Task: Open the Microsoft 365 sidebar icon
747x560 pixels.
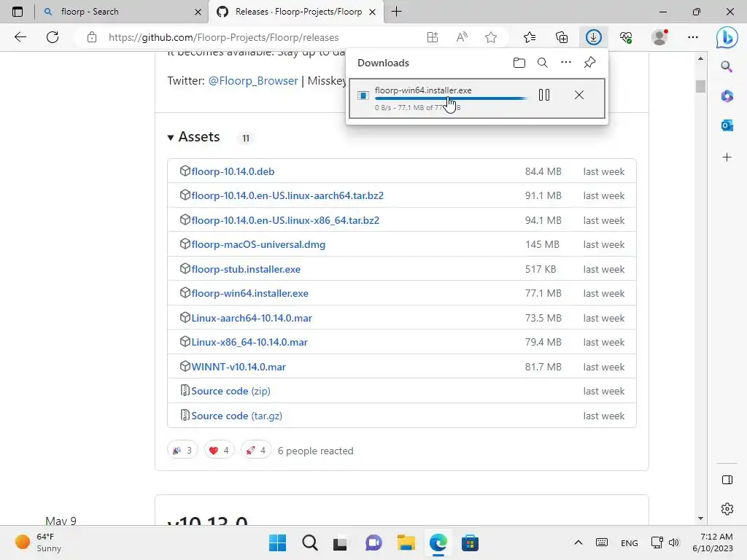Action: pos(727,96)
